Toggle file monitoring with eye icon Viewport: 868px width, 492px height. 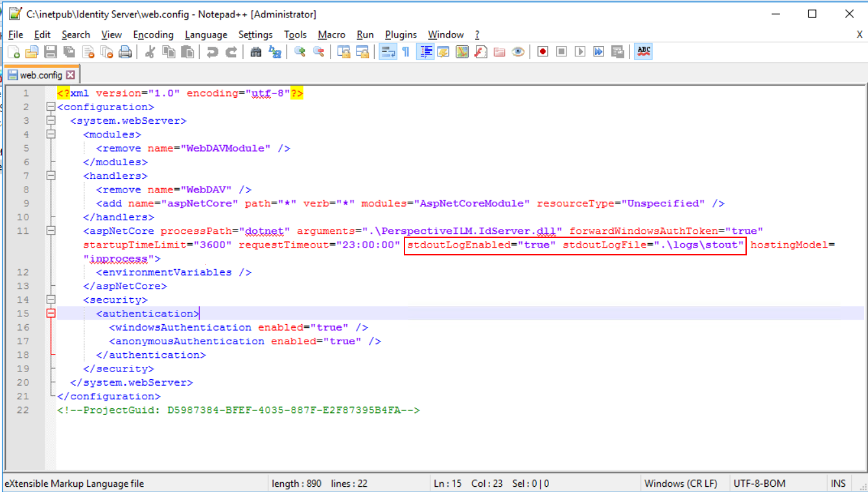pos(518,53)
